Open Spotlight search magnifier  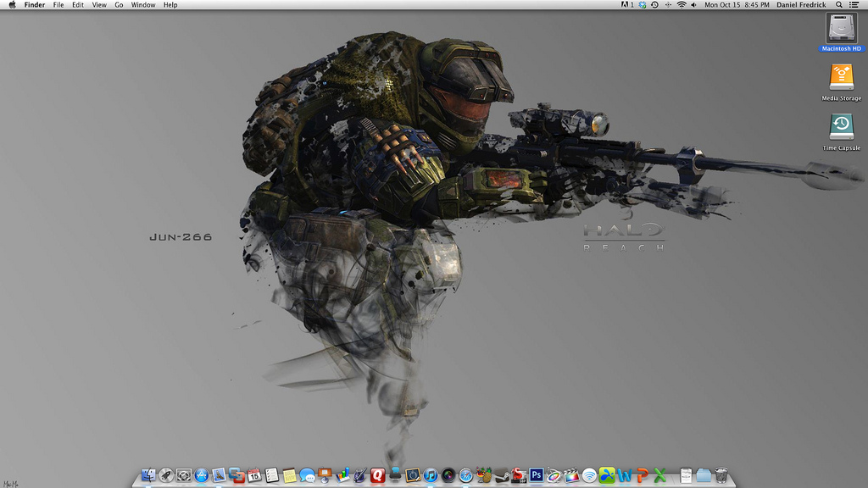coord(839,4)
